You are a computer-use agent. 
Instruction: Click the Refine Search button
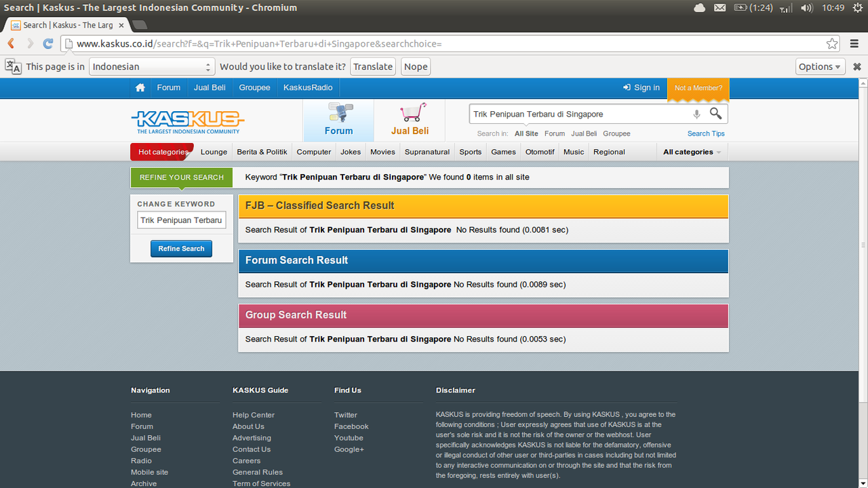(181, 249)
